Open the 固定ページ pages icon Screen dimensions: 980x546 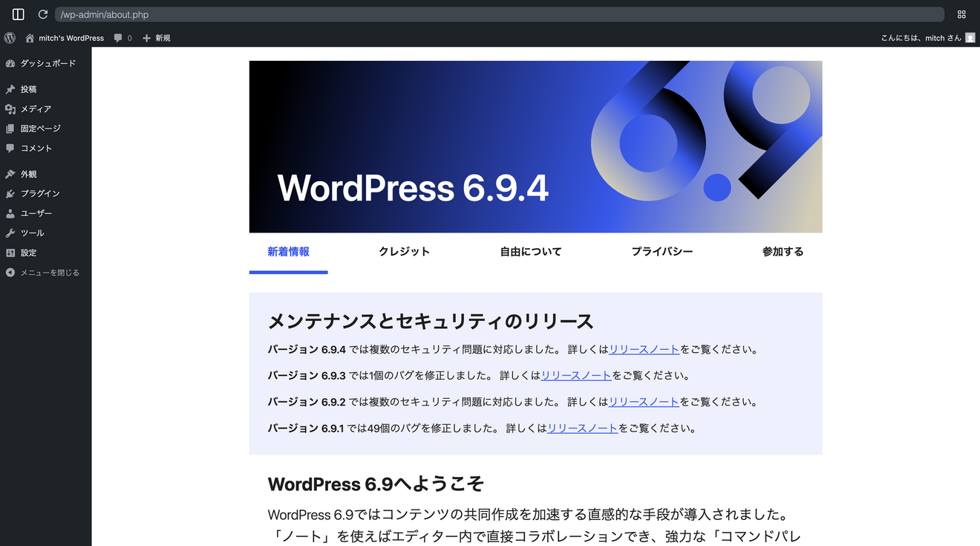pos(9,128)
